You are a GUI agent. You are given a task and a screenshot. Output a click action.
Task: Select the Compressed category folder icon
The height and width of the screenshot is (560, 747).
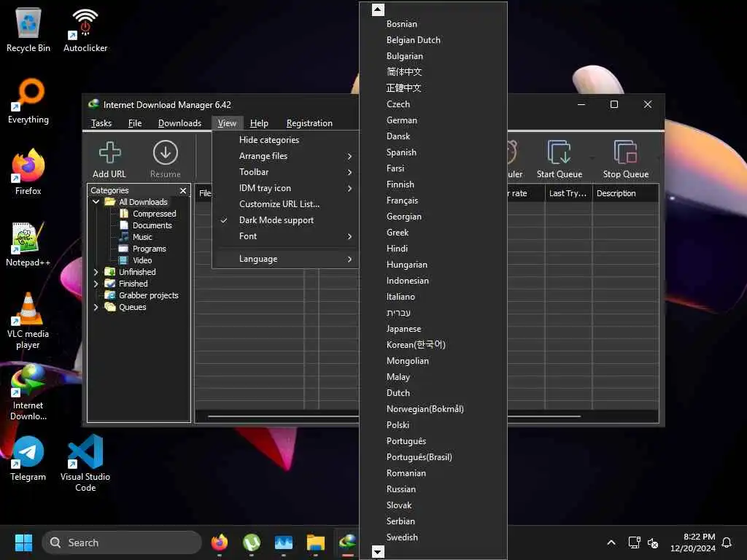[x=124, y=214]
